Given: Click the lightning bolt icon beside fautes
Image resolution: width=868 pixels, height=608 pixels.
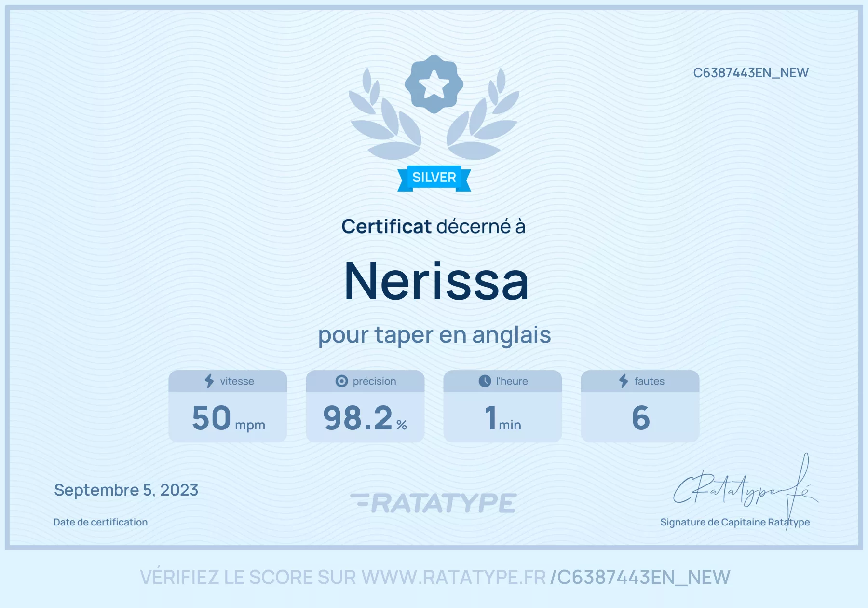Looking at the screenshot, I should pos(624,381).
